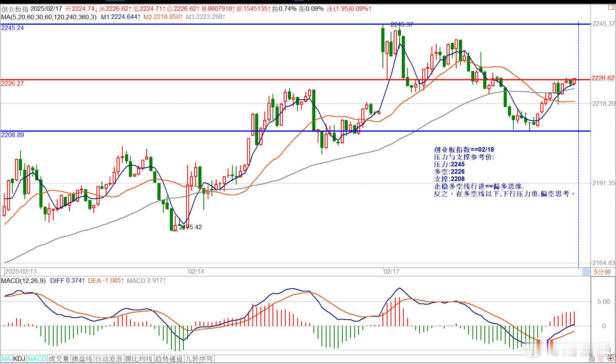616x364 pixels.
Task: Switch to the MA indicator tab
Action: (7, 359)
